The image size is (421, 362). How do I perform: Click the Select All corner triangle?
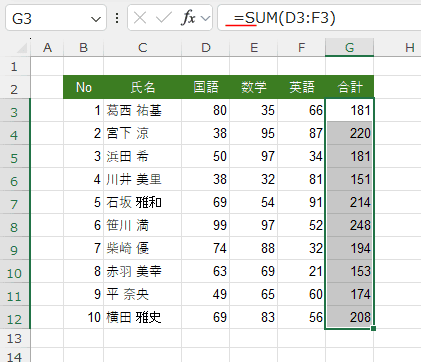(22, 48)
